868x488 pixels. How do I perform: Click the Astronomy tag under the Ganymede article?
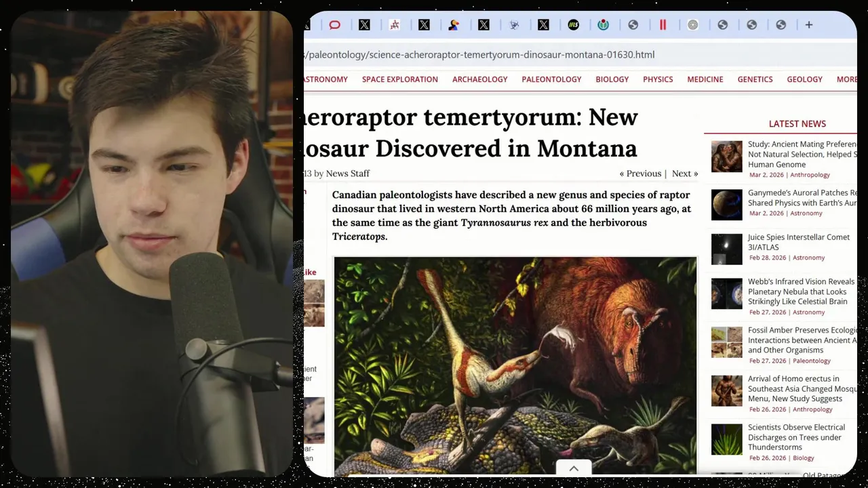(806, 213)
